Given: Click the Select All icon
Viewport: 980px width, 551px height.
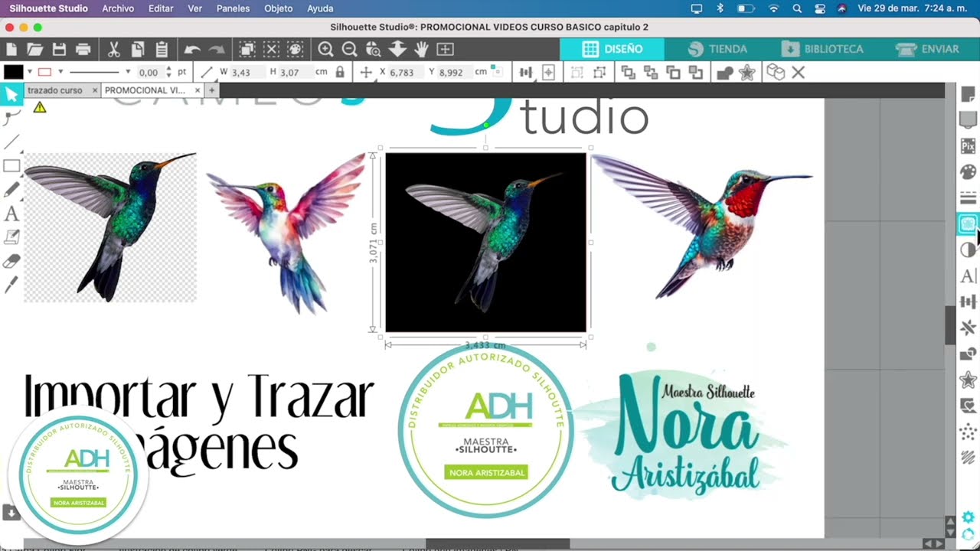Looking at the screenshot, I should click(x=247, y=49).
